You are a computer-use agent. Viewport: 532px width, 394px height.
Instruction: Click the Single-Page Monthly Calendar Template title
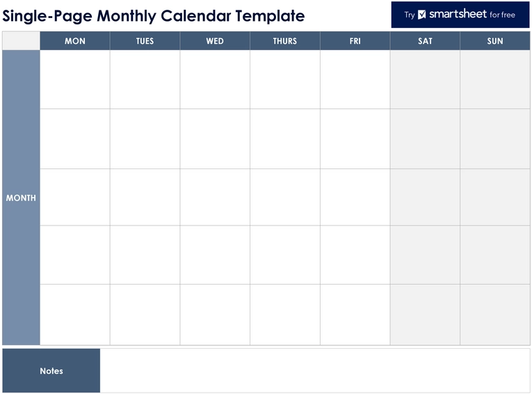[x=154, y=15]
